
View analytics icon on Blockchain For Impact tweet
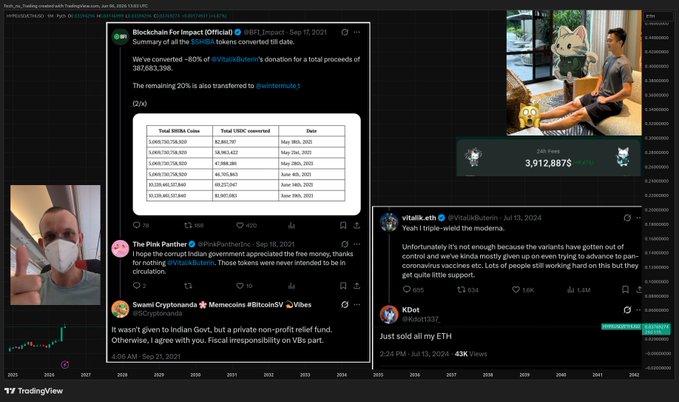(x=291, y=225)
